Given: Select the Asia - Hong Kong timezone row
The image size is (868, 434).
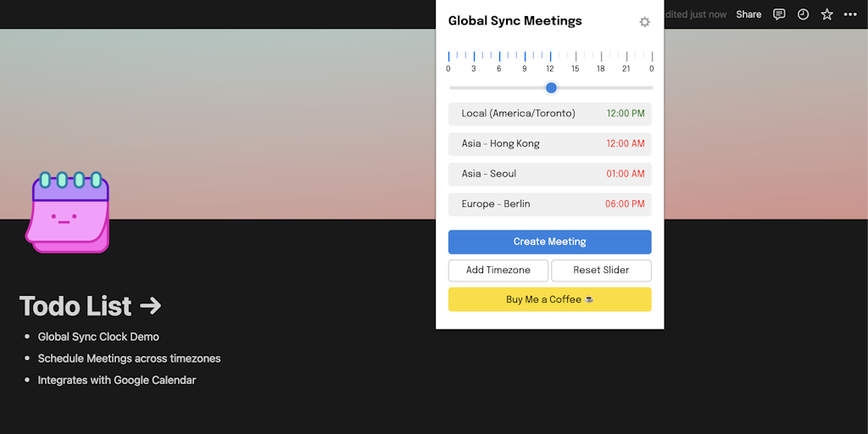Looking at the screenshot, I should coord(549,144).
